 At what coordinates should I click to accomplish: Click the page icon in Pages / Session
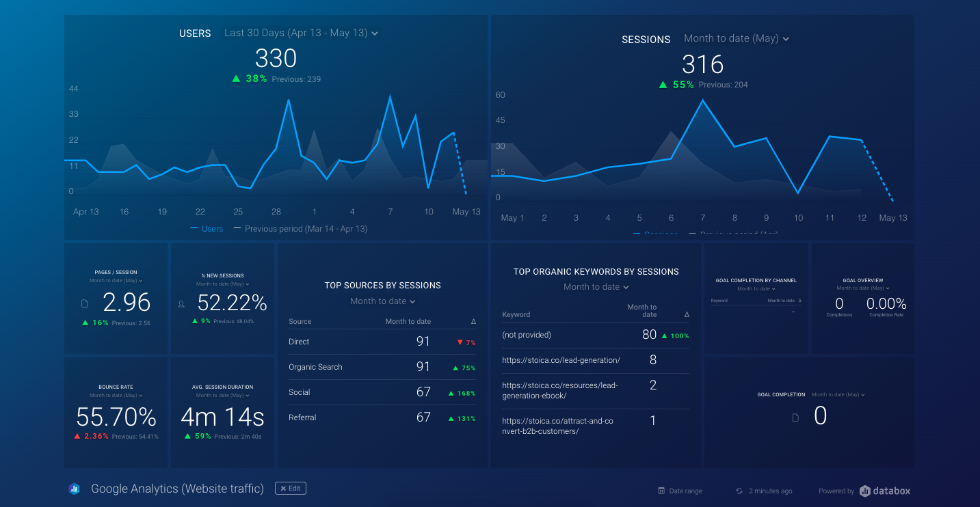coord(85,303)
